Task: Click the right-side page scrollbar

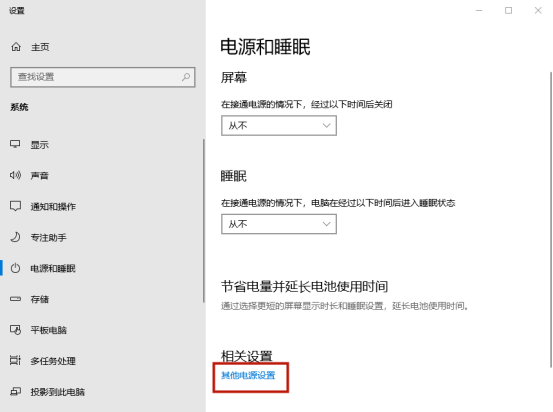Action: 551,219
